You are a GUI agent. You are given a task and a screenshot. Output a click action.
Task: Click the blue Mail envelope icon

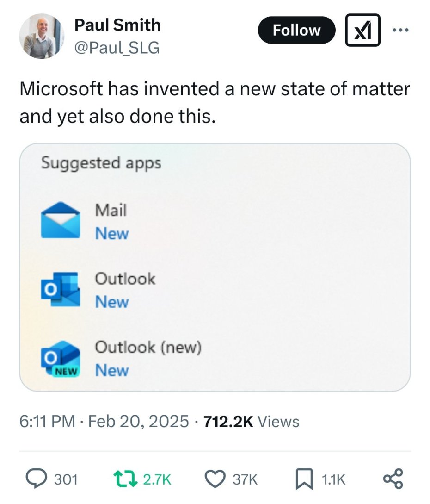coord(60,221)
